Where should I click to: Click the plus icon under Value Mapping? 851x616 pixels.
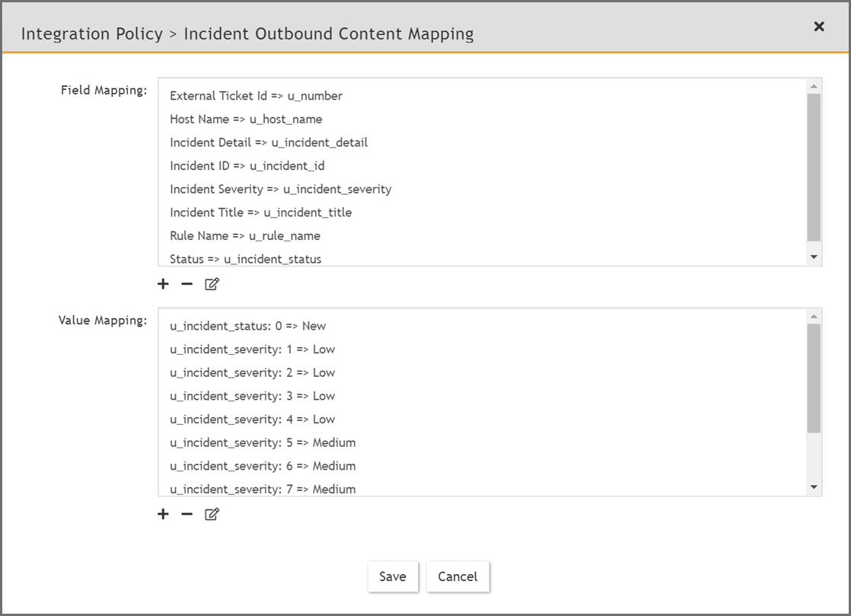pos(163,514)
